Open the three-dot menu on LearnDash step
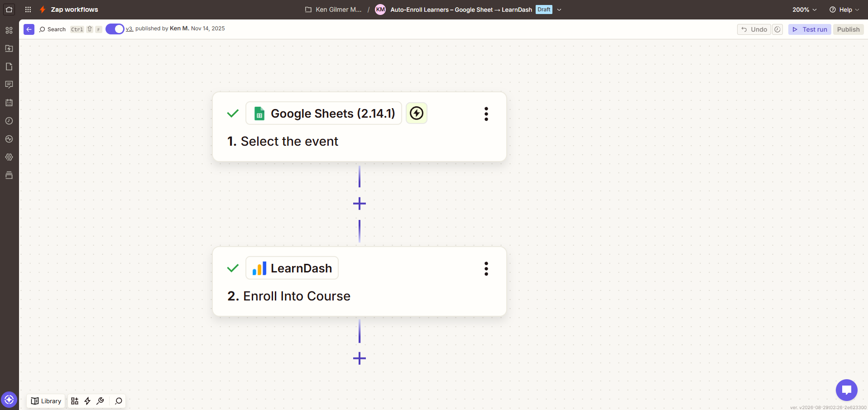 (x=486, y=269)
